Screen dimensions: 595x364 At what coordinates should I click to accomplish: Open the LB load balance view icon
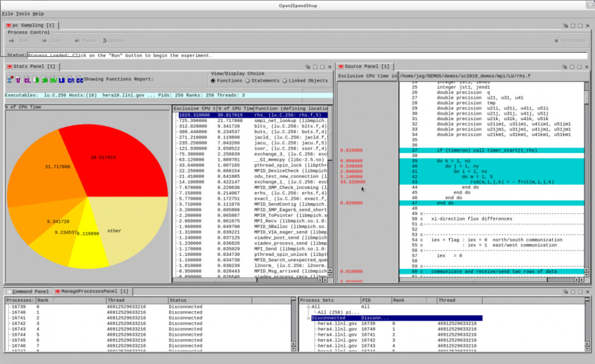click(x=61, y=80)
